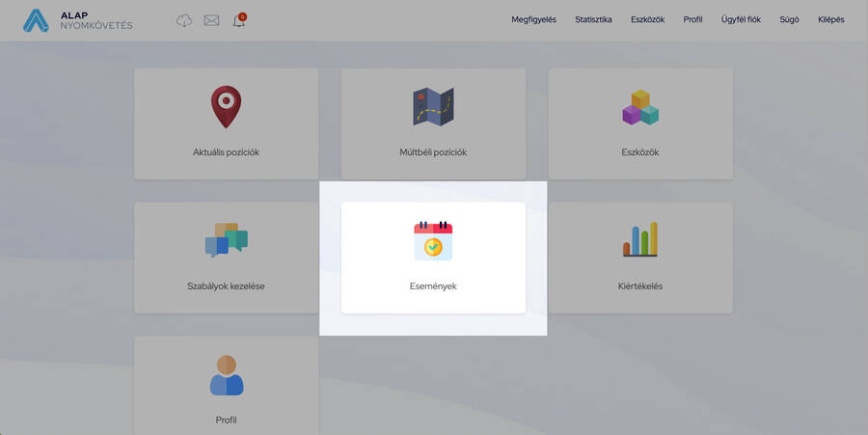
Task: Go to Profil in the top menu
Action: point(692,19)
